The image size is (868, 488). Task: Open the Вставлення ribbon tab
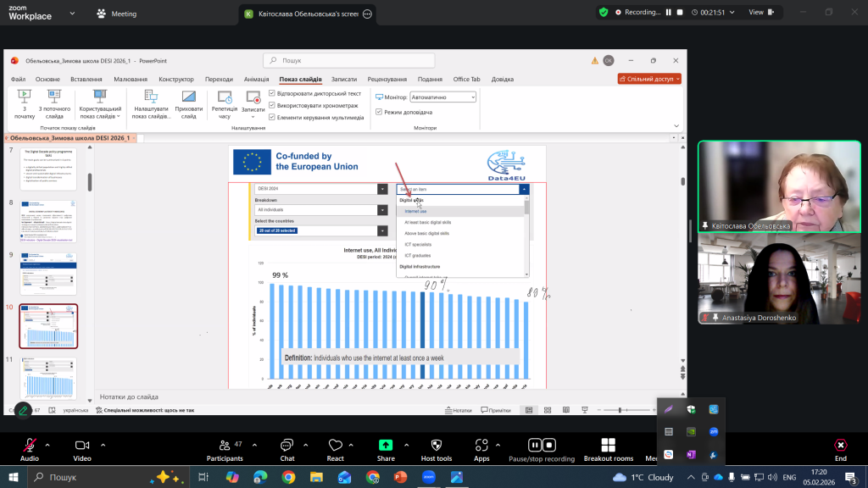coord(86,79)
